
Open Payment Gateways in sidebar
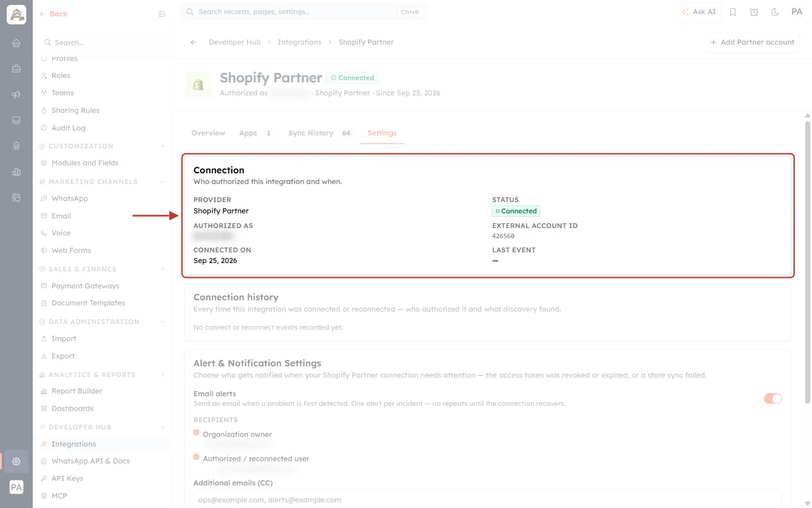[85, 286]
